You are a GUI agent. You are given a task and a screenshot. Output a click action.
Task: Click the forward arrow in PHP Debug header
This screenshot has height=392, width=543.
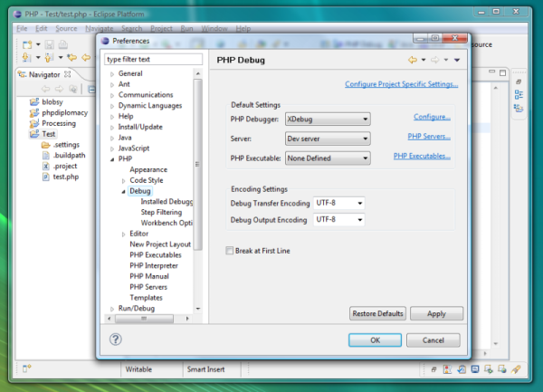point(435,60)
